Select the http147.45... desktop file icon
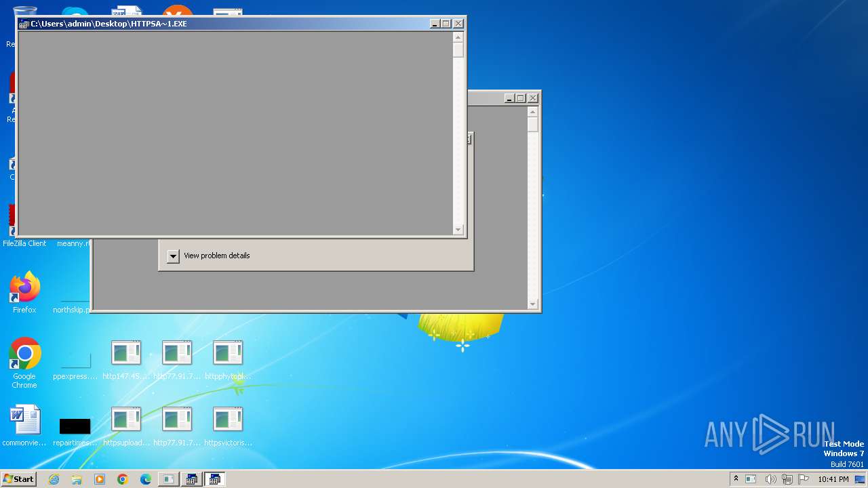868x488 pixels. pyautogui.click(x=126, y=359)
